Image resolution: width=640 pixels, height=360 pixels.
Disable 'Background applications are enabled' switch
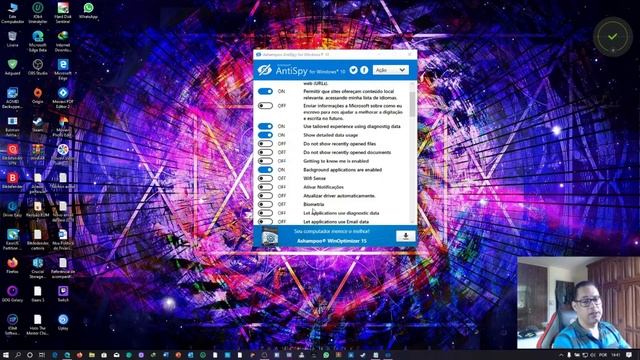pyautogui.click(x=265, y=170)
